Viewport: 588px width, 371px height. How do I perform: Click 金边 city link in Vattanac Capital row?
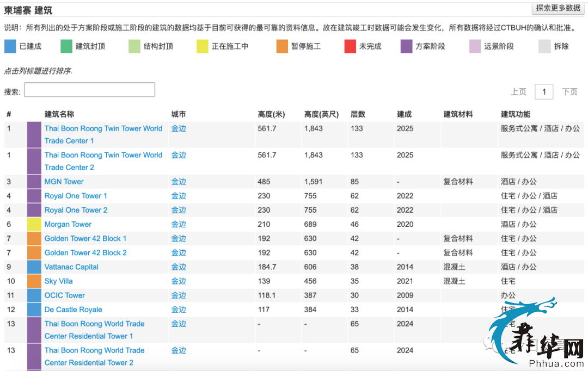[x=179, y=267]
